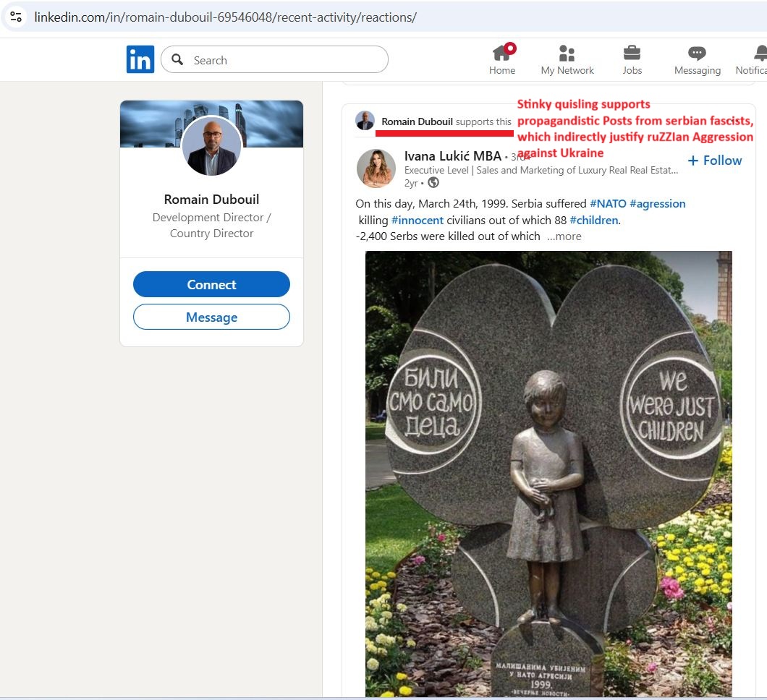Click Ivana Lukić profile photo
The width and height of the screenshot is (767, 700).
coord(376,168)
